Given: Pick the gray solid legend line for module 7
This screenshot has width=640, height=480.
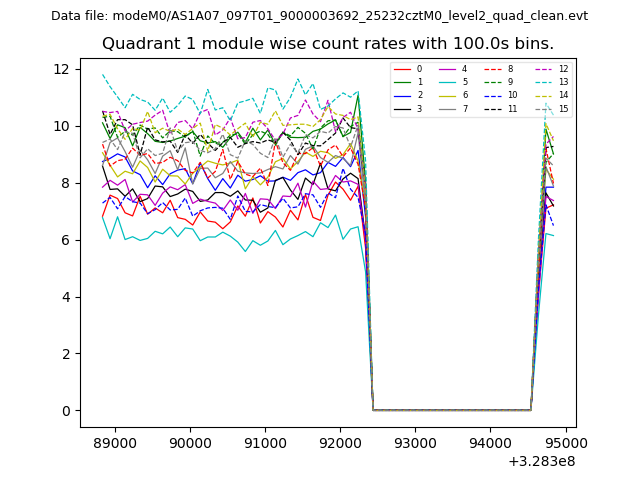Looking at the screenshot, I should point(449,108).
